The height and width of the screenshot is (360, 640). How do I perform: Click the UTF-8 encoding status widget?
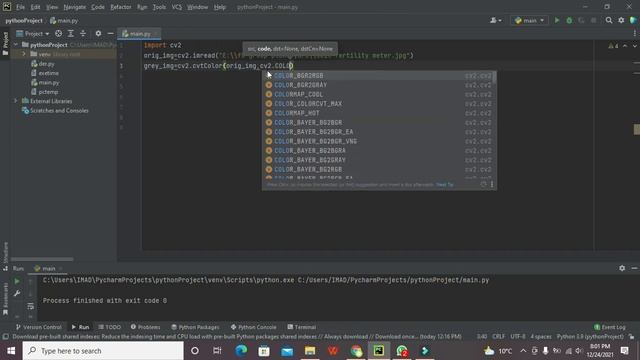(518, 336)
